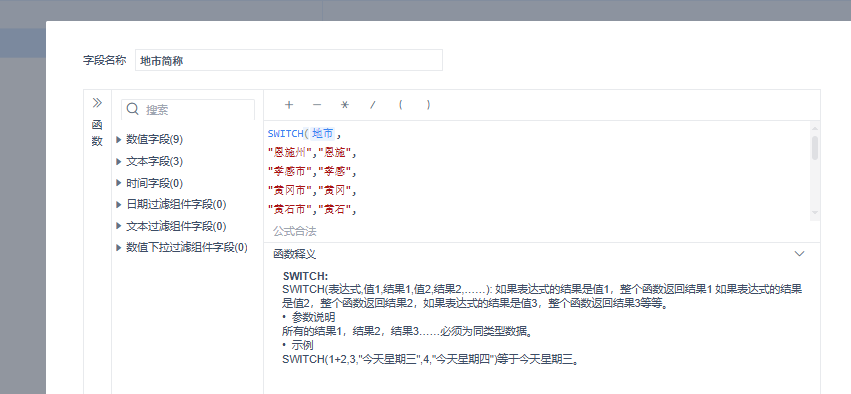The width and height of the screenshot is (851, 394).
Task: Click the search magnifier icon
Action: coord(132,110)
